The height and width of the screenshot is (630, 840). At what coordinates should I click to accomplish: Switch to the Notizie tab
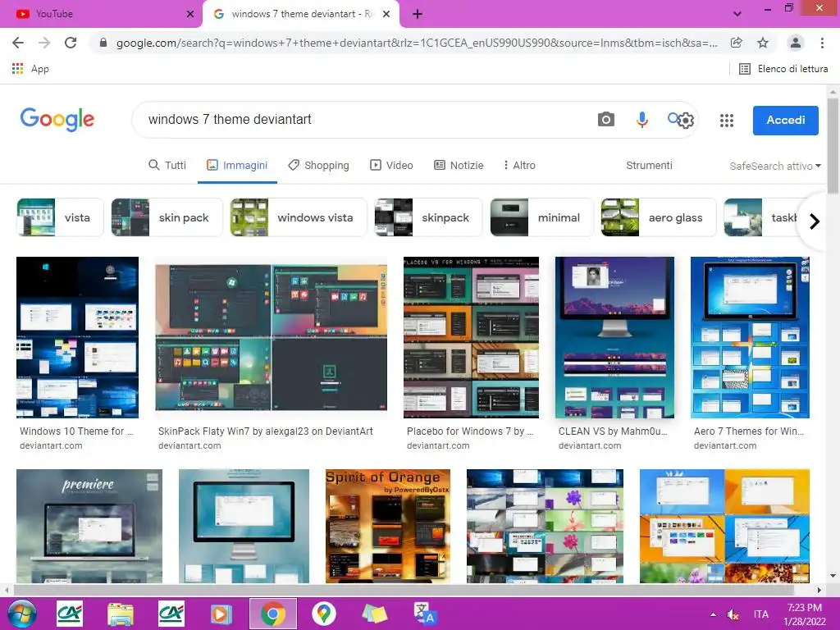coord(459,165)
